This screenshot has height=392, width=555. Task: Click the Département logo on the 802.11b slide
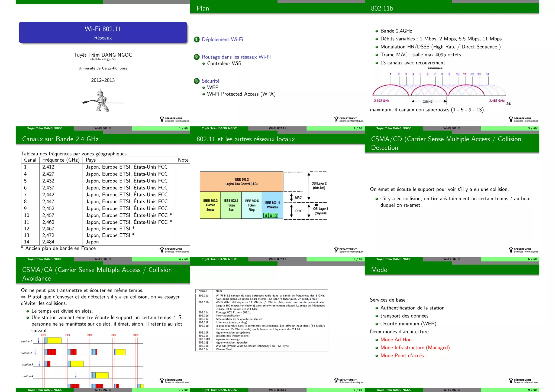click(523, 119)
